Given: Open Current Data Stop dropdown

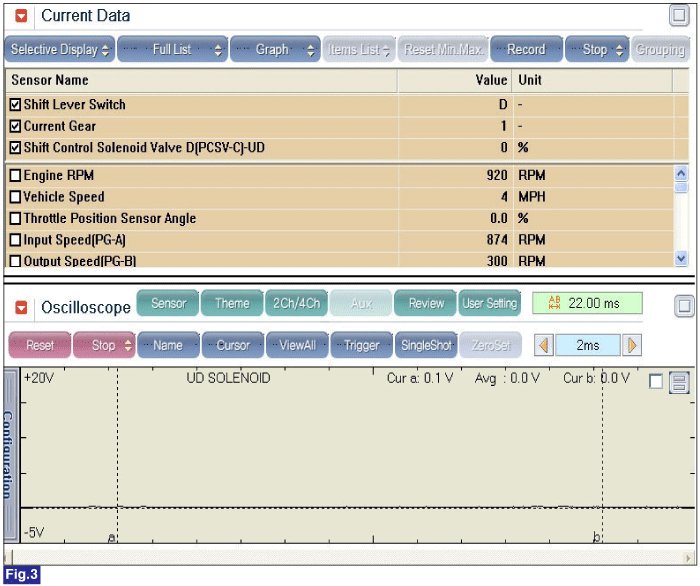Looking at the screenshot, I should (x=597, y=49).
